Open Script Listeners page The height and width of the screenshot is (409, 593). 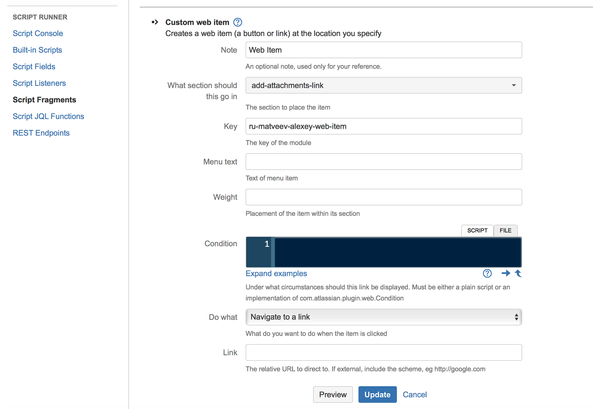(39, 83)
